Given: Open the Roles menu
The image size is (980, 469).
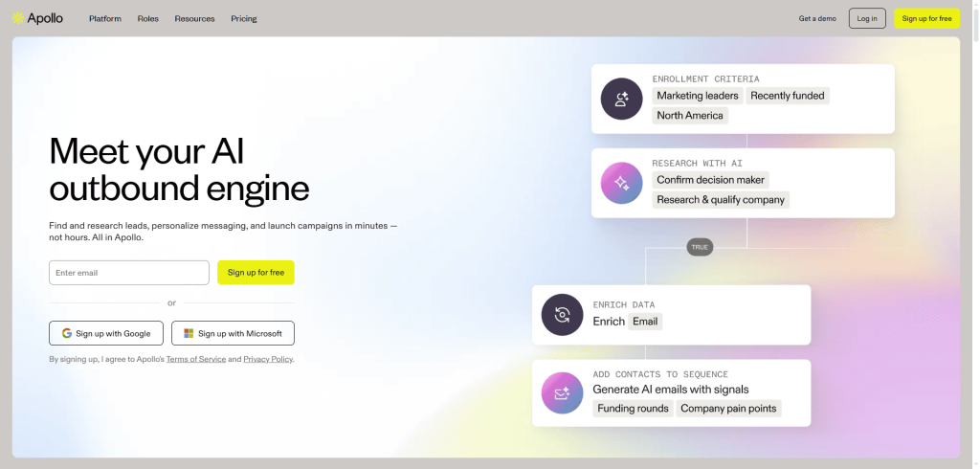Looking at the screenshot, I should click(148, 19).
